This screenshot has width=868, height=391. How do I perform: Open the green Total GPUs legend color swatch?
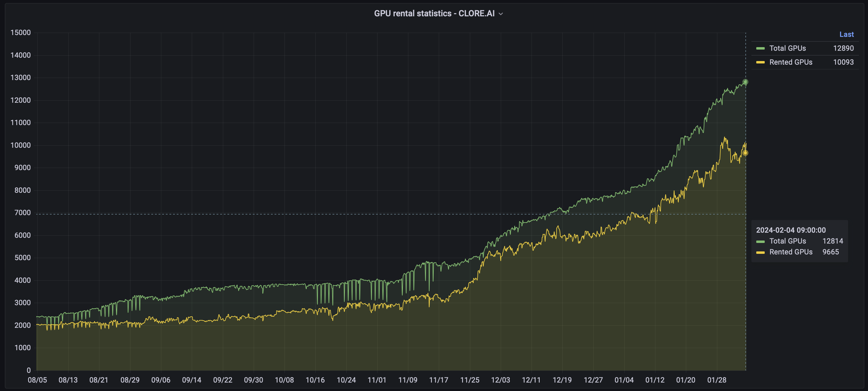[760, 49]
